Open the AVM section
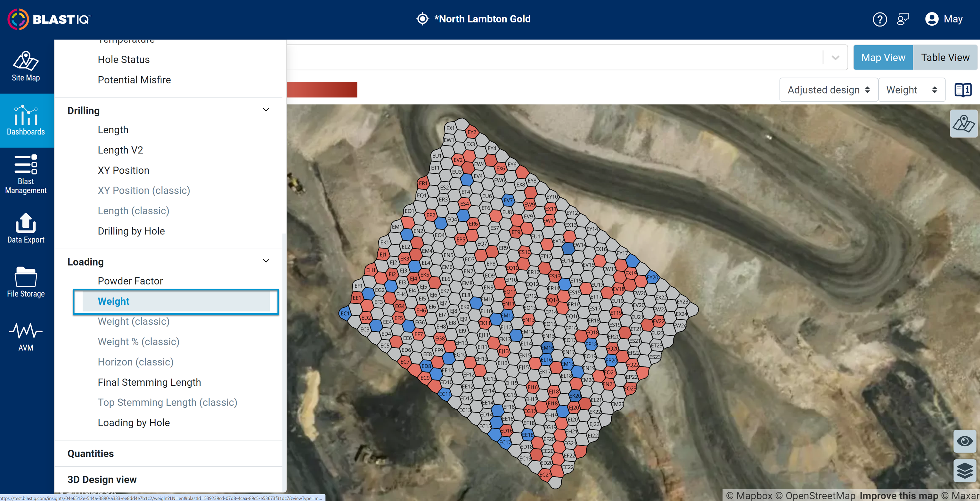This screenshot has width=980, height=501. (x=26, y=336)
